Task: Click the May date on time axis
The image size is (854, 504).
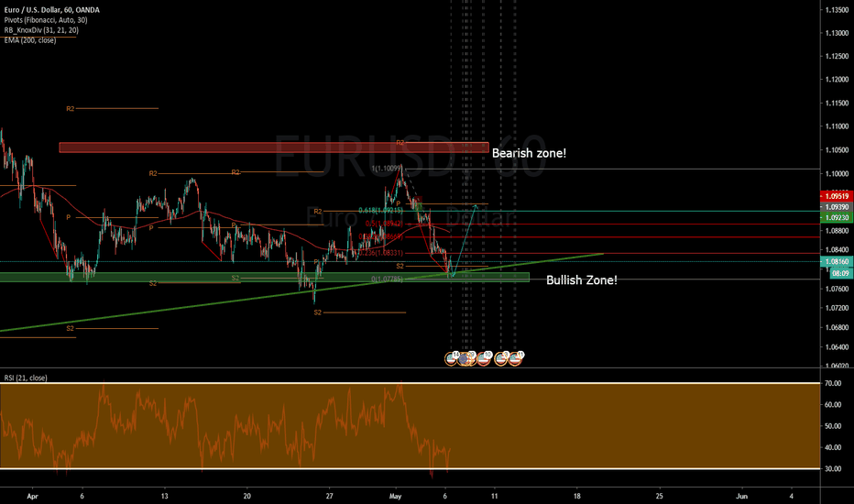Action: (396, 496)
